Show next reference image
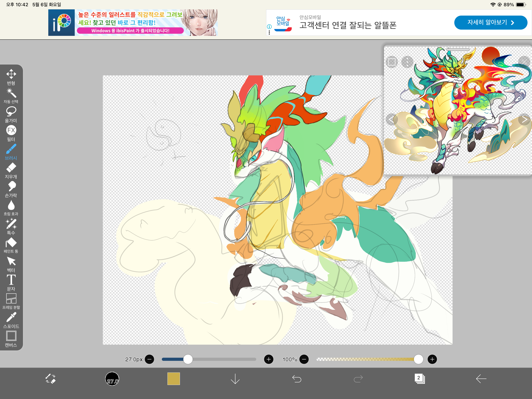532x399 pixels. pyautogui.click(x=524, y=119)
